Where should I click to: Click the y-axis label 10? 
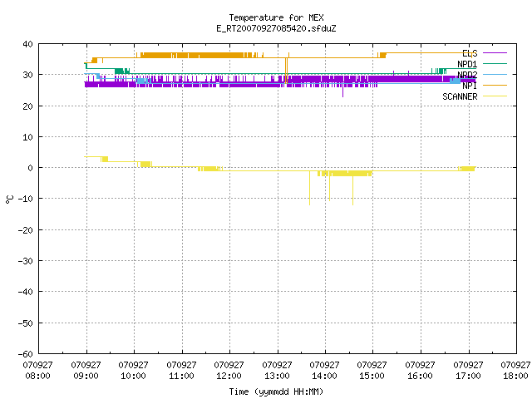[x=27, y=137]
